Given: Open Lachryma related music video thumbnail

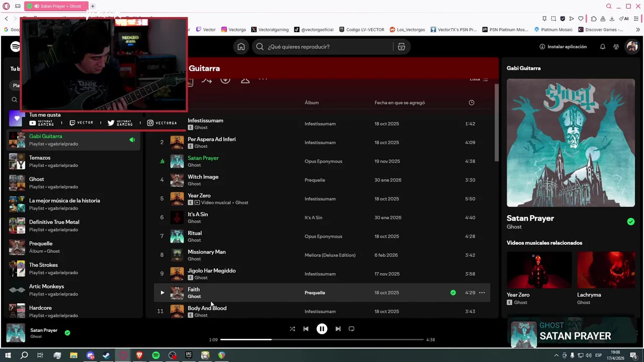Looking at the screenshot, I should 606,270.
